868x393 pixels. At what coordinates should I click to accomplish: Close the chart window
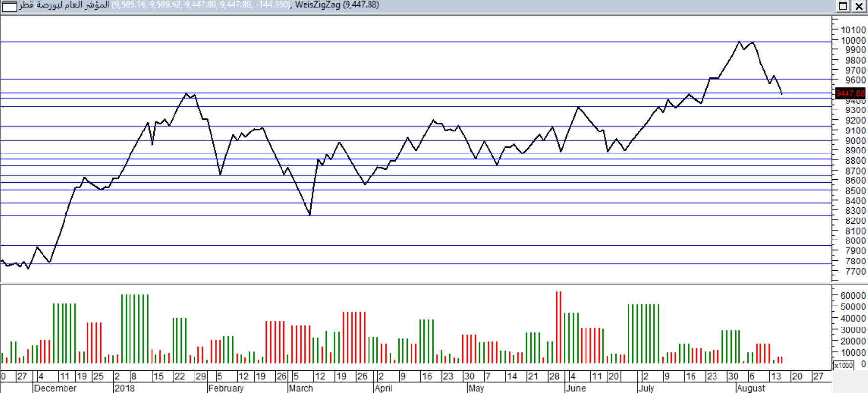859,6
